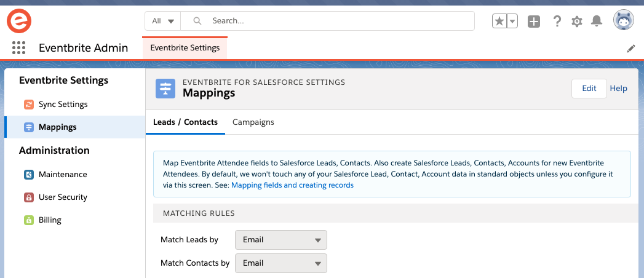Open the Match Leads by dropdown
The image size is (644, 278).
click(x=281, y=240)
